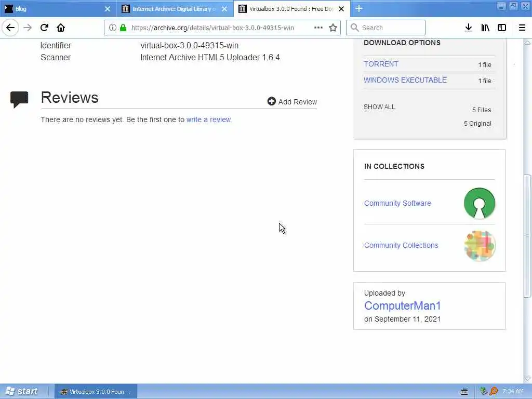Follow the 'write a review' link
The image size is (532, 399).
coord(209,119)
